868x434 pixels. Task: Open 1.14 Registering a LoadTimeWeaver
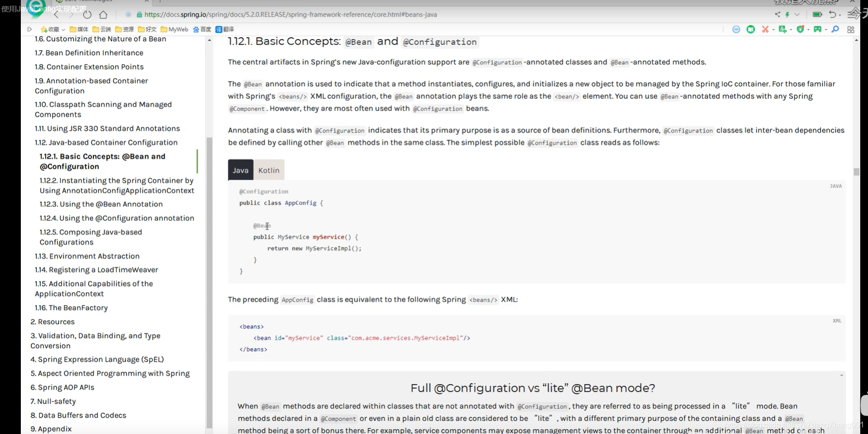tap(96, 270)
